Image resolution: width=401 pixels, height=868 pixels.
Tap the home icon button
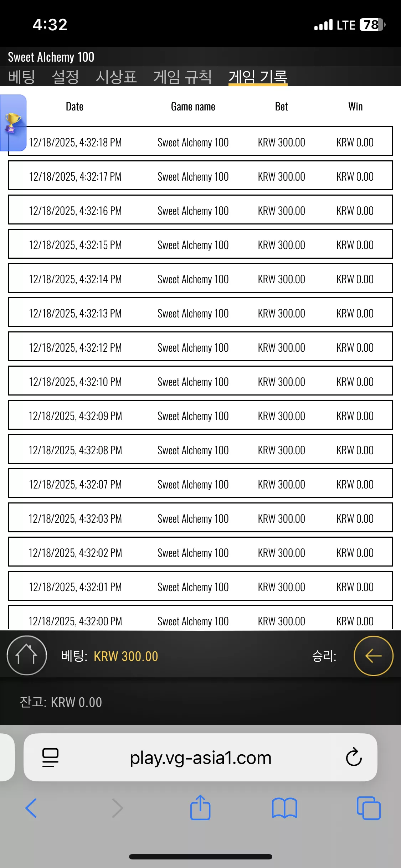click(x=27, y=655)
